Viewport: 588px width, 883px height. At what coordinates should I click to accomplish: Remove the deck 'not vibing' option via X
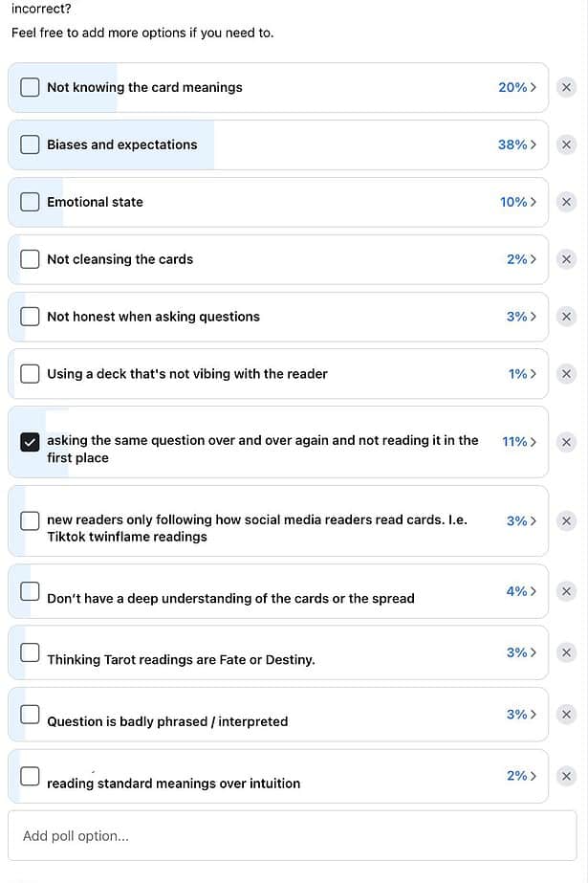pyautogui.click(x=566, y=374)
